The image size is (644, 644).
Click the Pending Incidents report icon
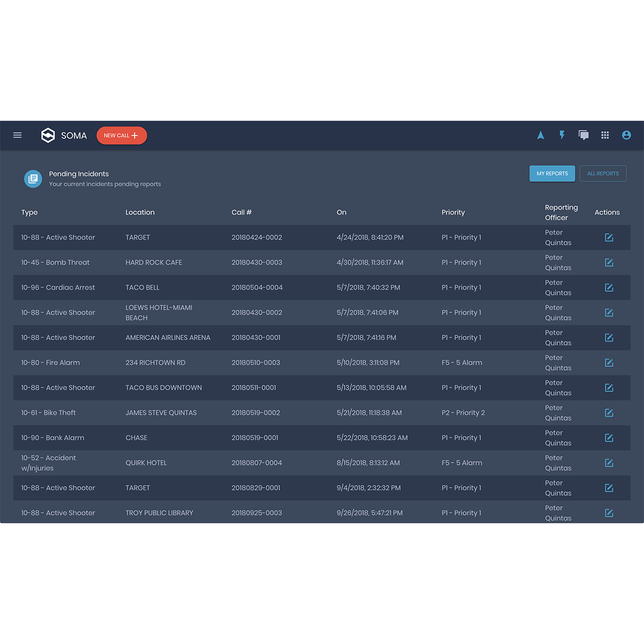pos(33,179)
